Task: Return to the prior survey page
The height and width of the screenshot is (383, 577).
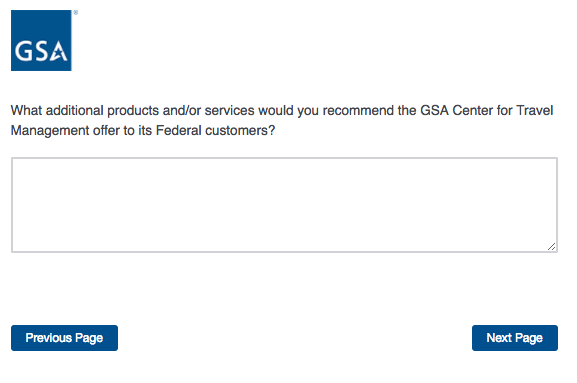Action: (x=64, y=338)
